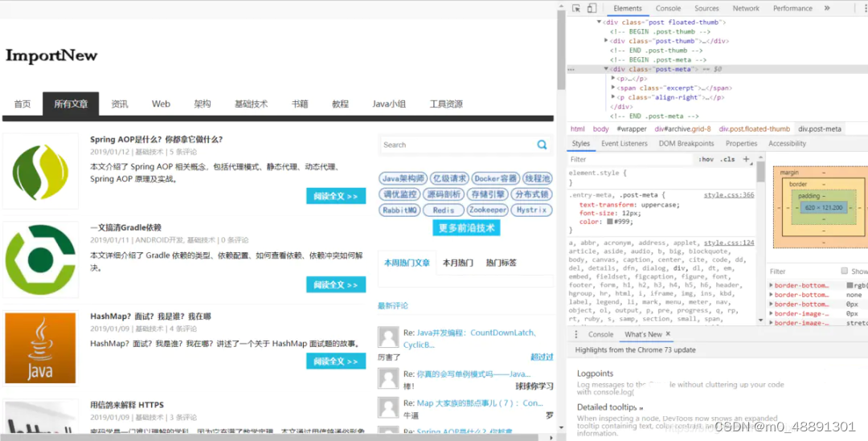Expand the span excerpt node

pos(613,88)
